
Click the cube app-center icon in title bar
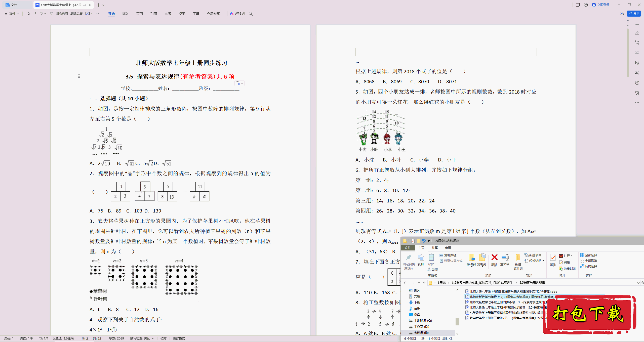coord(586,5)
